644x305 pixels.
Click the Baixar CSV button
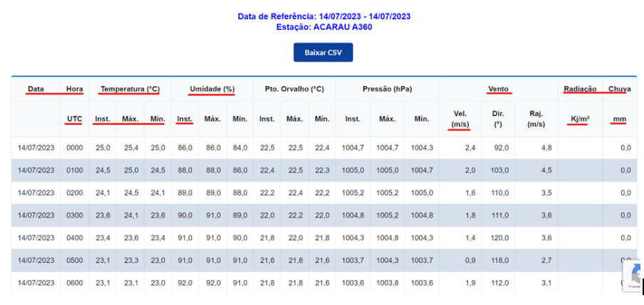323,53
